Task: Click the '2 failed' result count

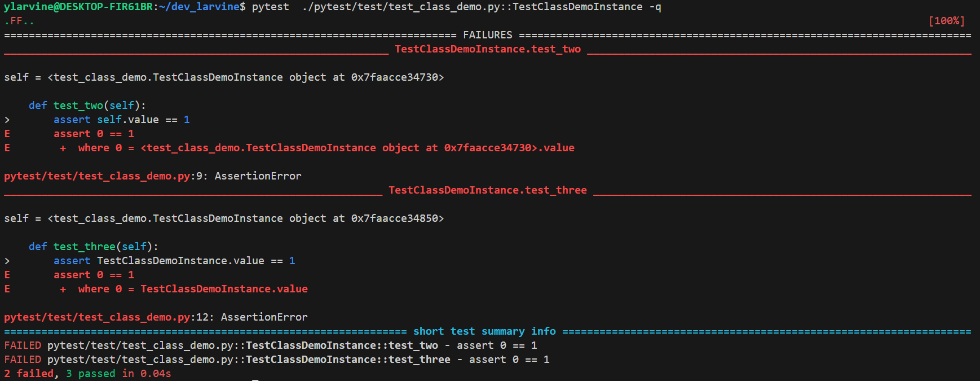Action: 29,374
